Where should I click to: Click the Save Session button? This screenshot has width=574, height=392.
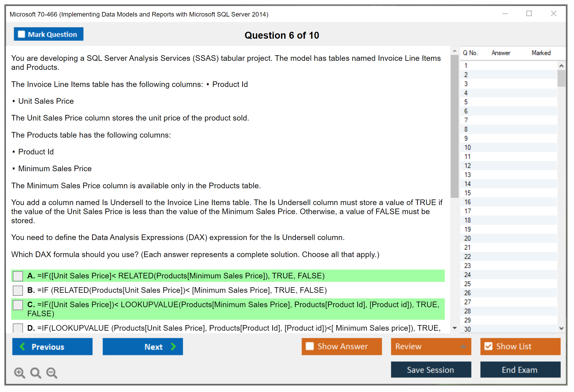coord(431,370)
